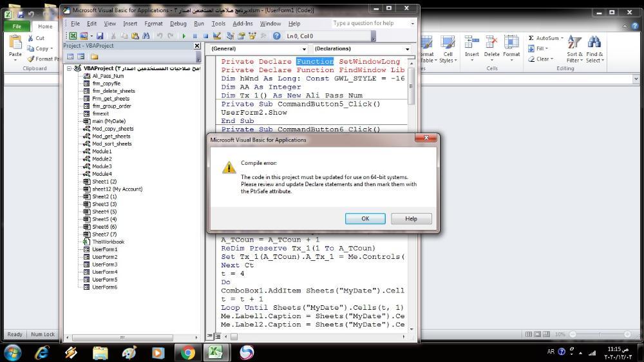Click the Paste icon in the VBA toolbar
The height and width of the screenshot is (362, 644).
pos(135,36)
